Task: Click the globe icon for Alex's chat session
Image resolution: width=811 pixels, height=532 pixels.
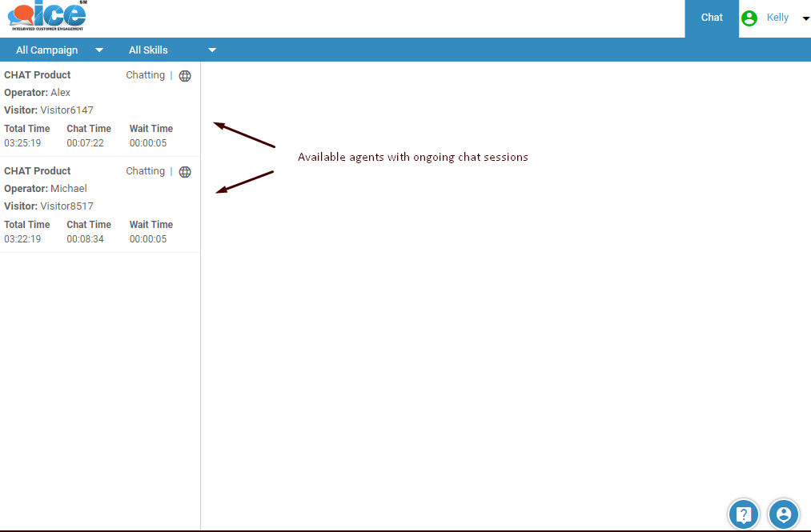Action: 185,75
